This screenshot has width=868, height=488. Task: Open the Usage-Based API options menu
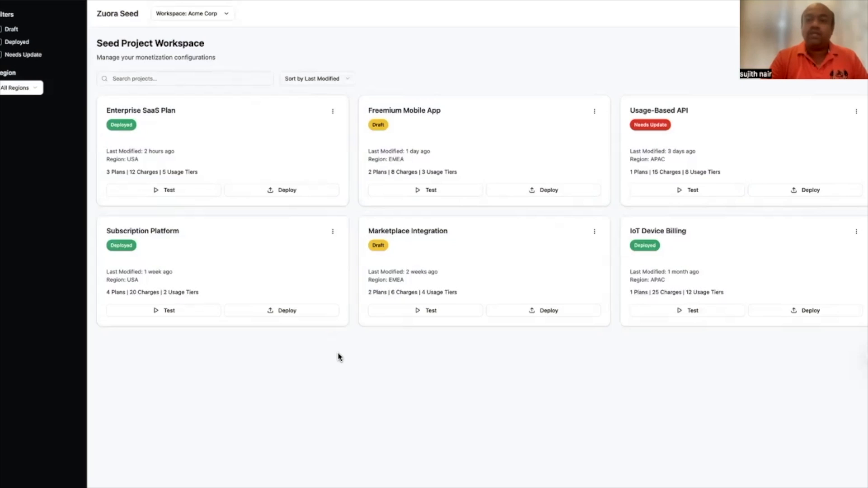[856, 111]
